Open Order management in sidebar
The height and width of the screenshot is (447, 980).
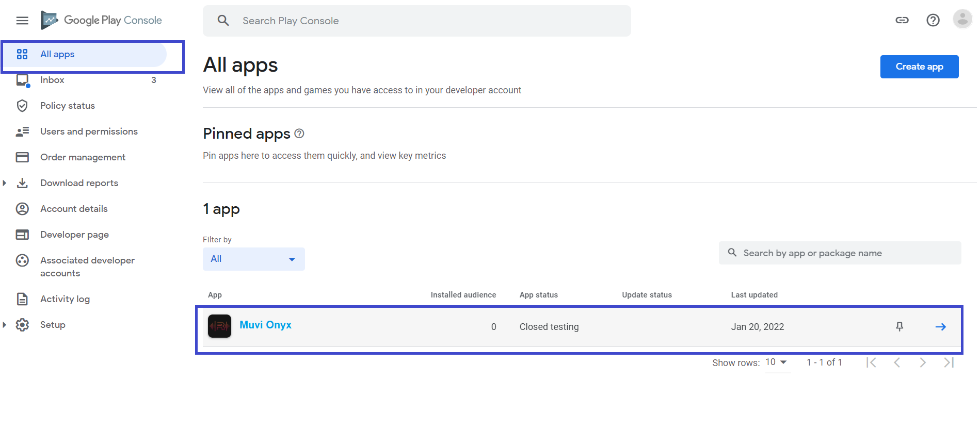(x=84, y=157)
